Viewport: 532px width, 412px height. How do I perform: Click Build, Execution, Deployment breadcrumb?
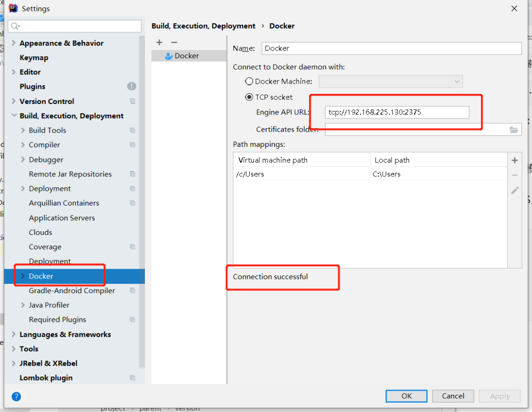coord(203,26)
